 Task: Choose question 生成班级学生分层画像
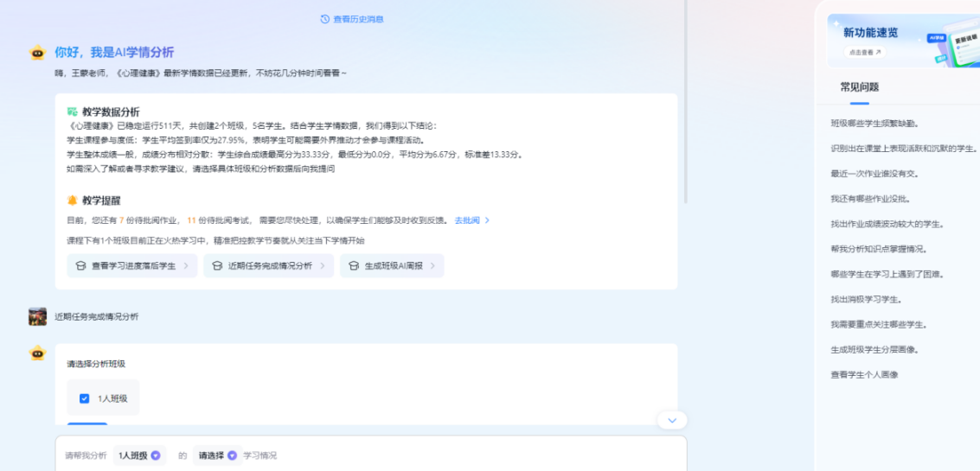click(x=874, y=350)
